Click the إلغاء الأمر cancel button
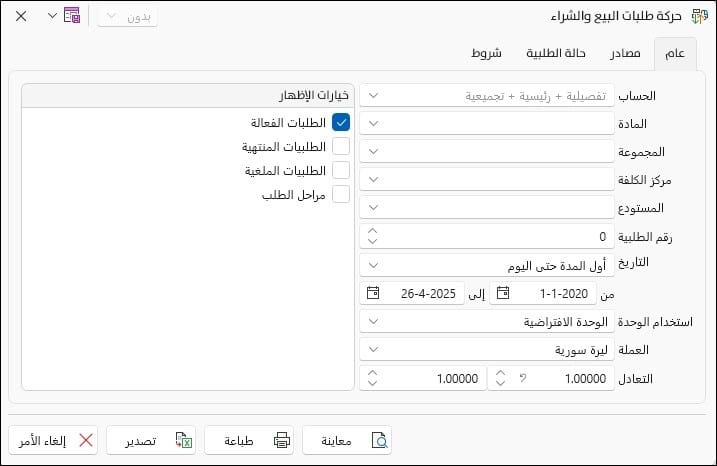Screen dimensions: 717x466 click(x=53, y=440)
